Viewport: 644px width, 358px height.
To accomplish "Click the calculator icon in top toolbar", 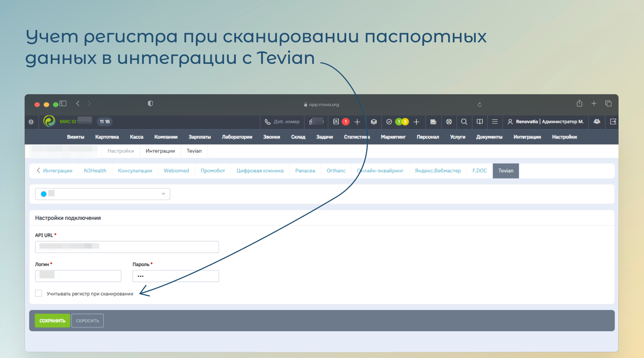I will pyautogui.click(x=433, y=122).
